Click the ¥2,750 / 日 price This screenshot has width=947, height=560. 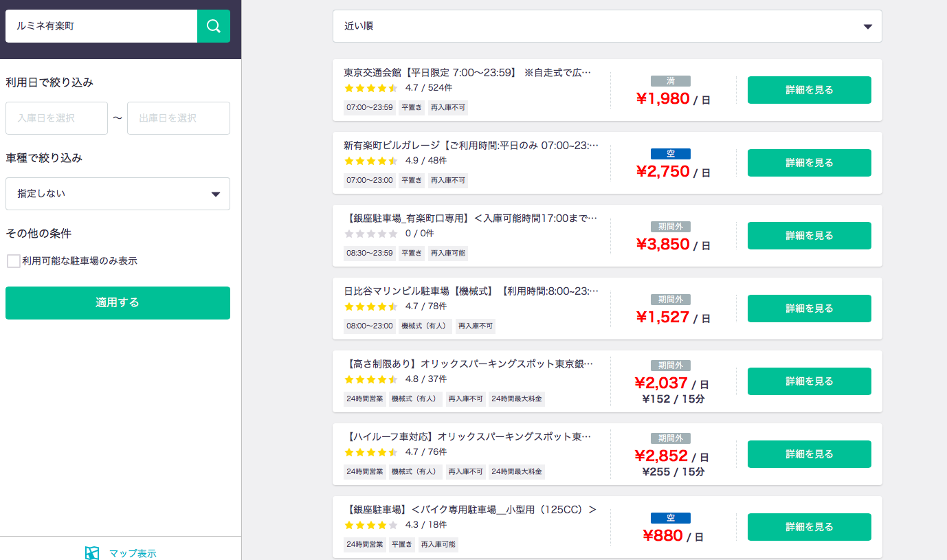pyautogui.click(x=673, y=172)
